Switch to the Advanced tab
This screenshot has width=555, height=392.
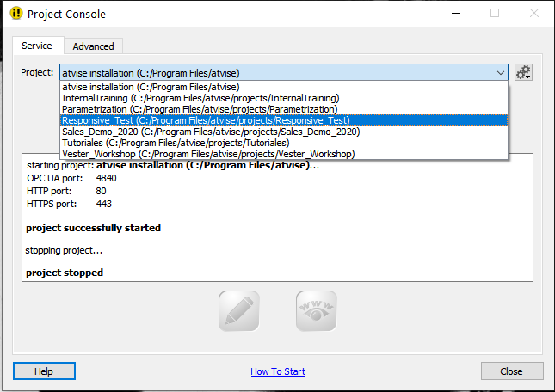point(94,46)
